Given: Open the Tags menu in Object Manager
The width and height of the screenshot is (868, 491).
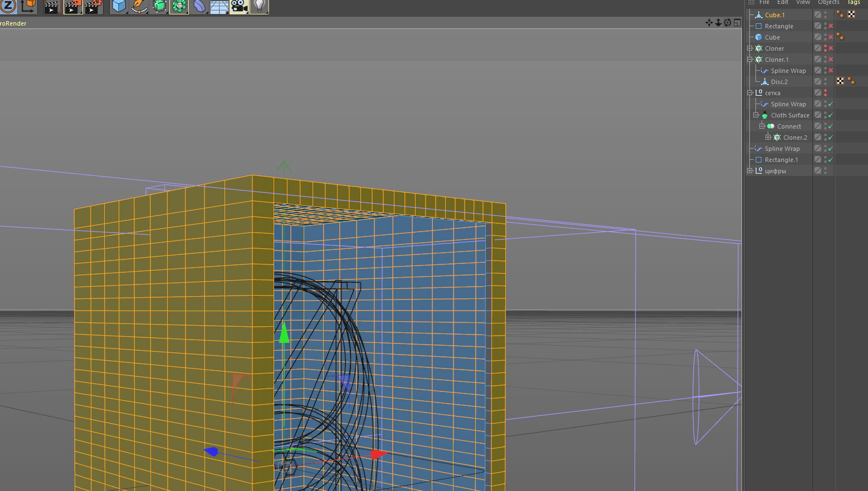Looking at the screenshot, I should coord(854,2).
